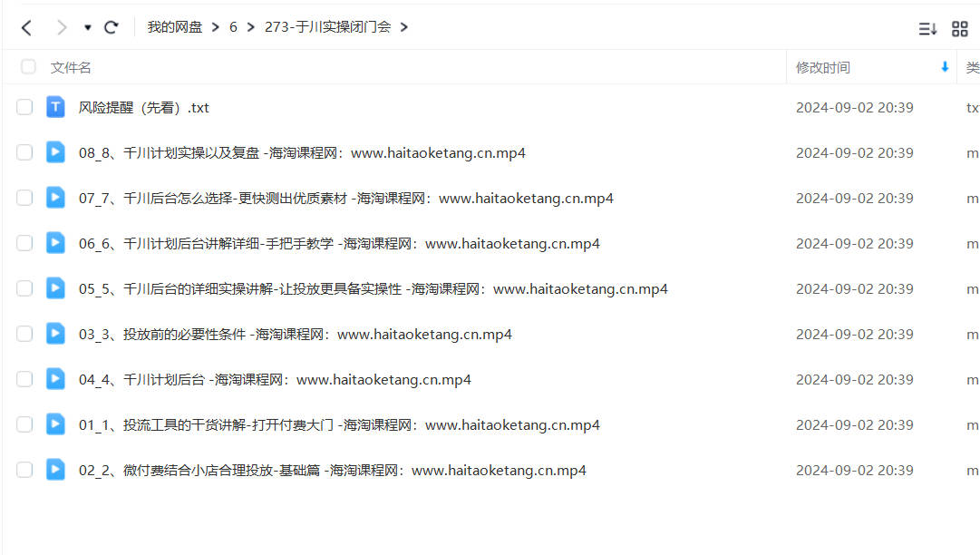
Task: Open 07_7、千川后台怎么选择 mp4 file name
Action: tap(345, 198)
